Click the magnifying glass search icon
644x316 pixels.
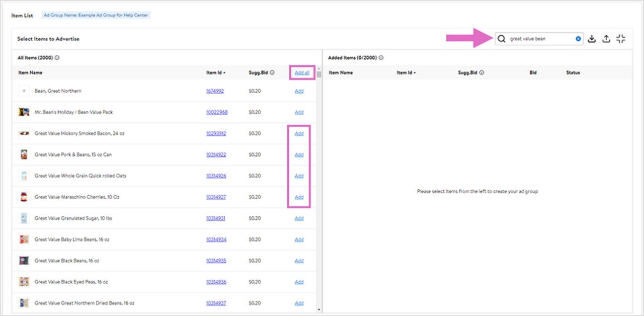(501, 38)
